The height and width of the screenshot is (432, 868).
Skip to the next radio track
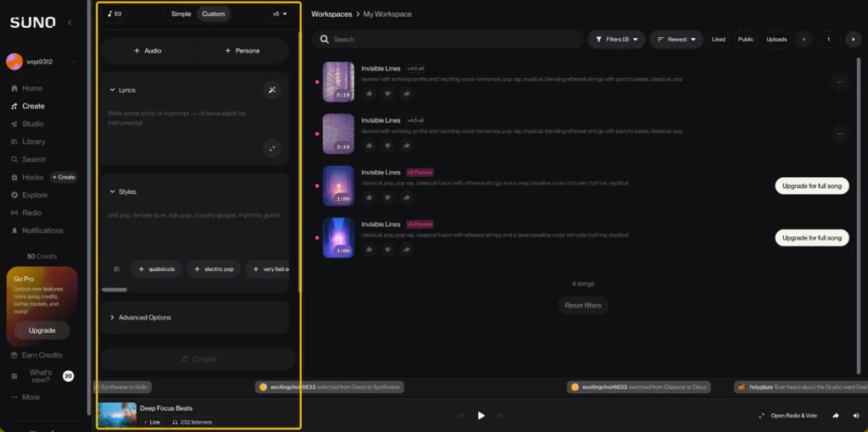point(501,415)
